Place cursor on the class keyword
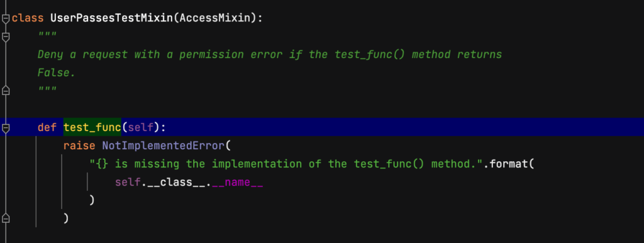The width and height of the screenshot is (644, 243). pos(28,18)
